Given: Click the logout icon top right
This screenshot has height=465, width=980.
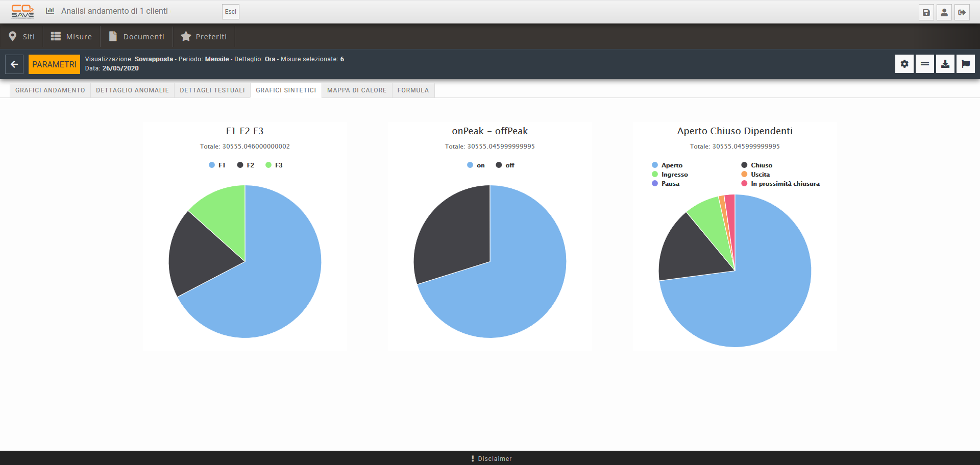Looking at the screenshot, I should pyautogui.click(x=962, y=12).
